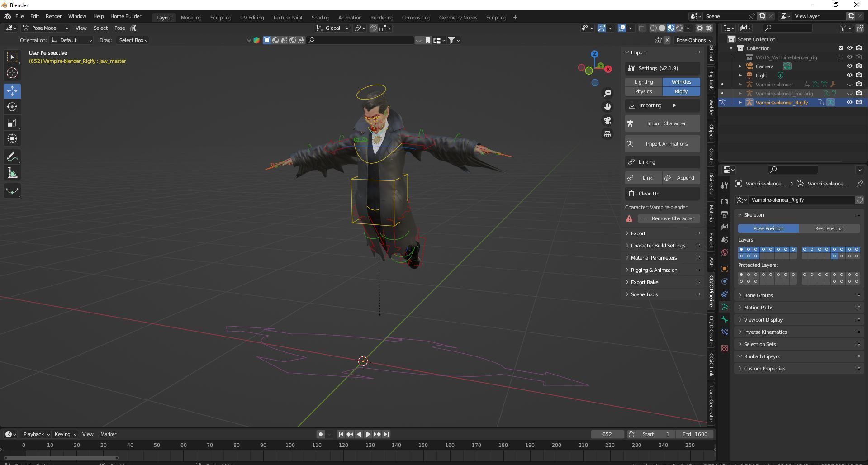
Task: Open the Bone properties tab icon
Action: 725,319
